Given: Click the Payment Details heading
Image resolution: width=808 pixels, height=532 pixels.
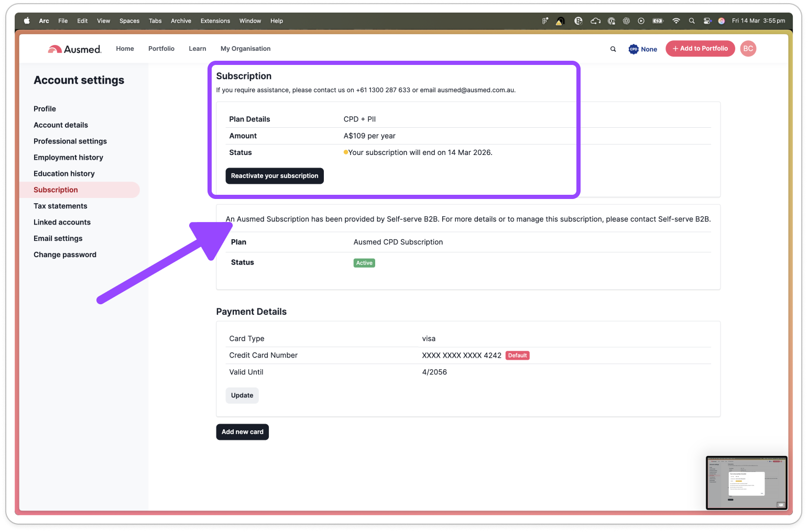Looking at the screenshot, I should click(252, 312).
